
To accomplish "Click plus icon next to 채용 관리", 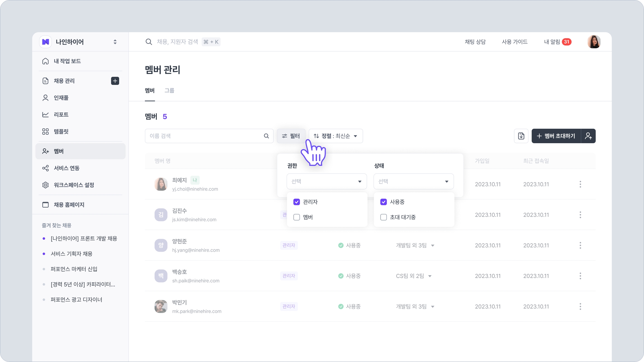I will tap(115, 81).
